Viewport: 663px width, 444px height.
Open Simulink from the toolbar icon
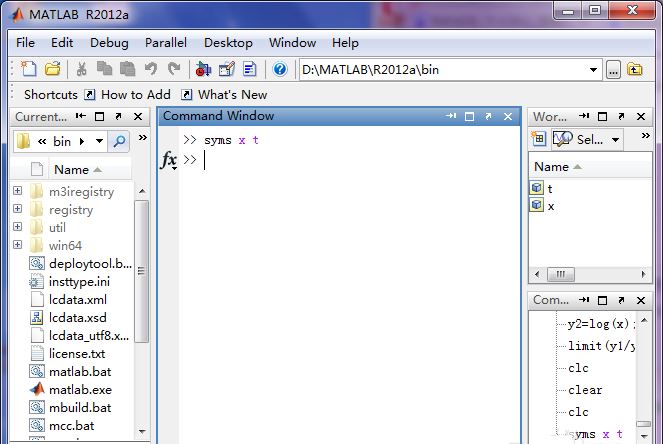[203, 69]
